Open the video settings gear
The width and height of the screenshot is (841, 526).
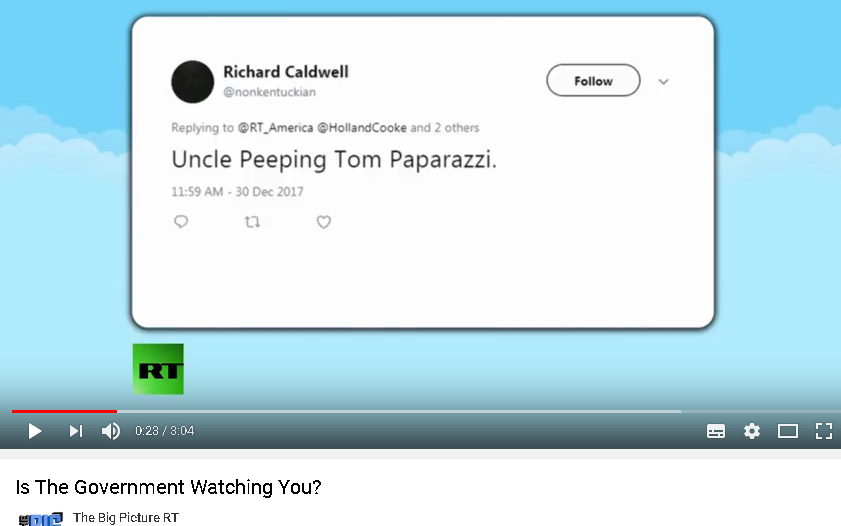point(752,431)
